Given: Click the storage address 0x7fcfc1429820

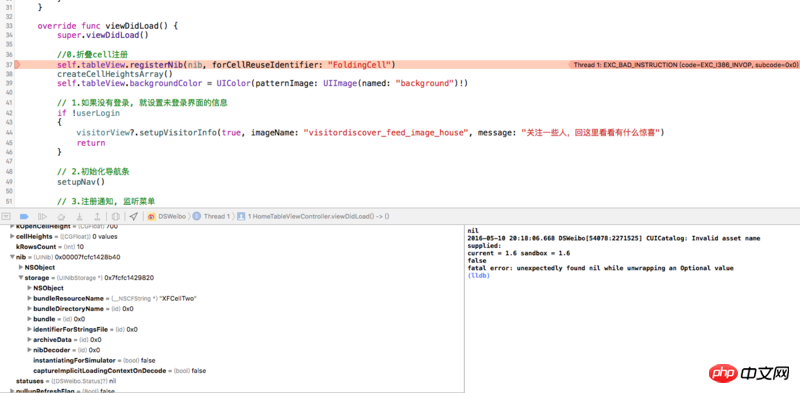Looking at the screenshot, I should coord(130,278).
